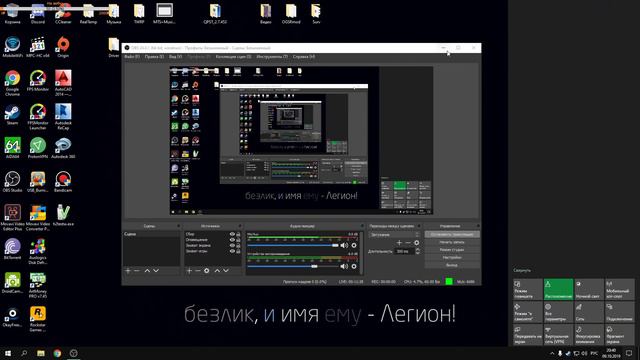This screenshot has width=640, height=360.
Task: Move the source up in the Источники panel
Action: coord(217,271)
